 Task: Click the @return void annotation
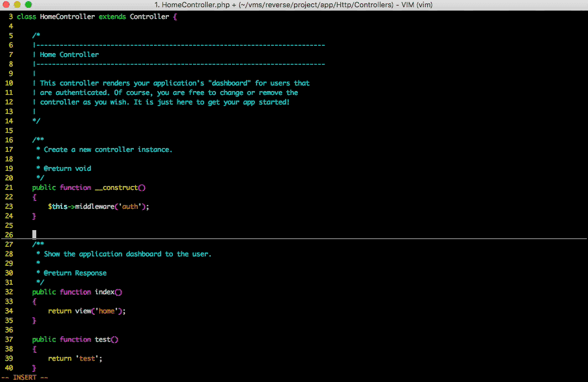[x=67, y=169]
